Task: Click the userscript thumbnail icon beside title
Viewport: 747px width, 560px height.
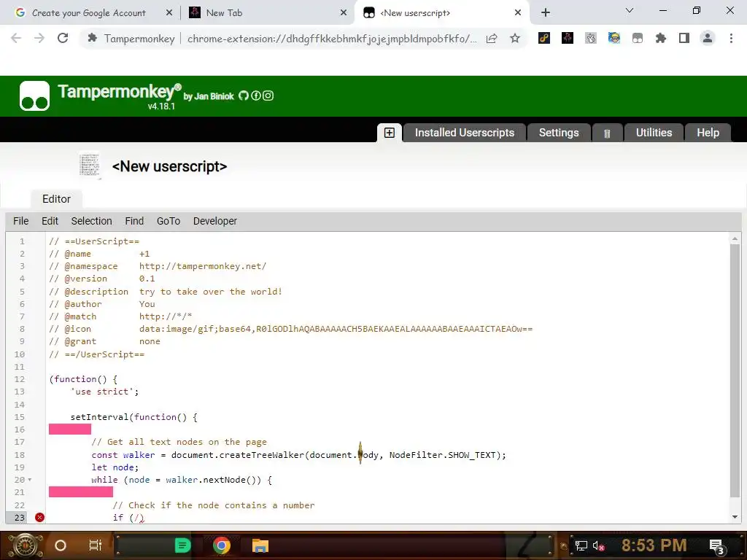Action: tap(90, 166)
